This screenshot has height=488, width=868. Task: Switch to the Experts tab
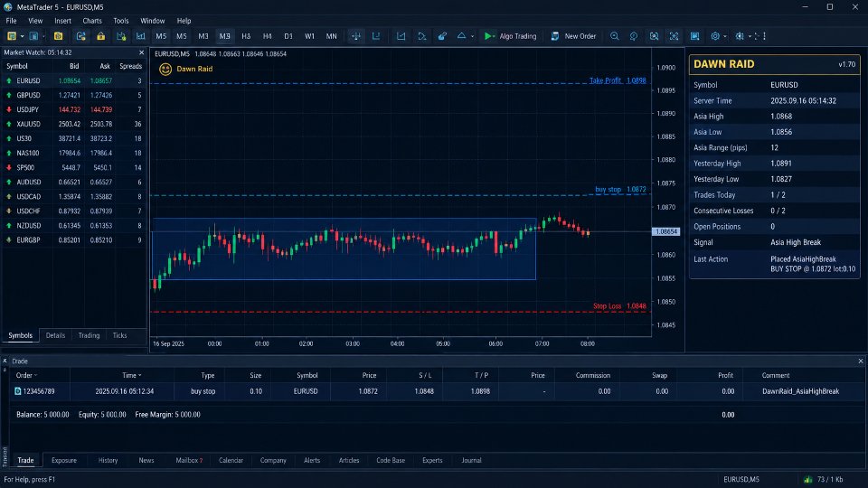(432, 460)
